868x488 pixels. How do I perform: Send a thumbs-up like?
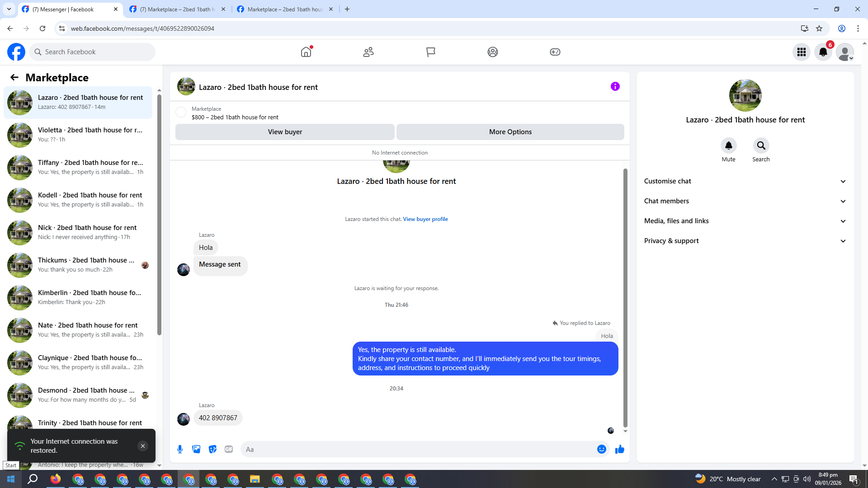pyautogui.click(x=619, y=449)
